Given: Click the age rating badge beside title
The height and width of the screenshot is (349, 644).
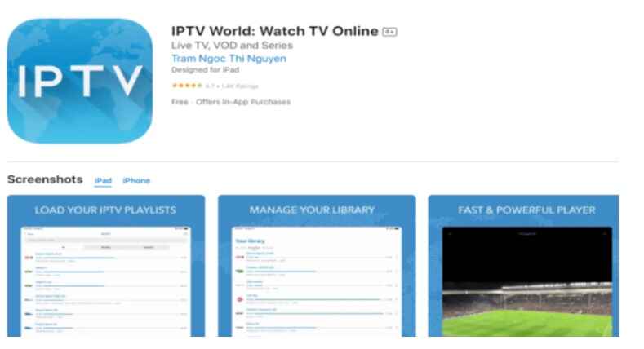Looking at the screenshot, I should (x=389, y=32).
